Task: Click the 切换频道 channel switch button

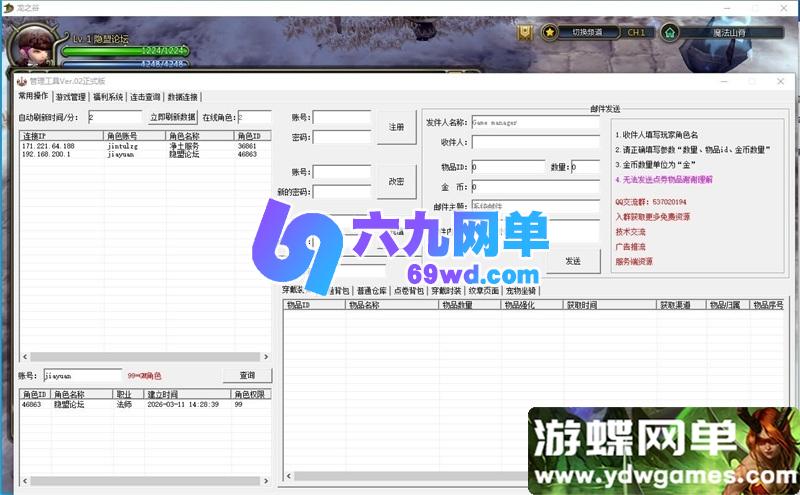Action: [587, 32]
